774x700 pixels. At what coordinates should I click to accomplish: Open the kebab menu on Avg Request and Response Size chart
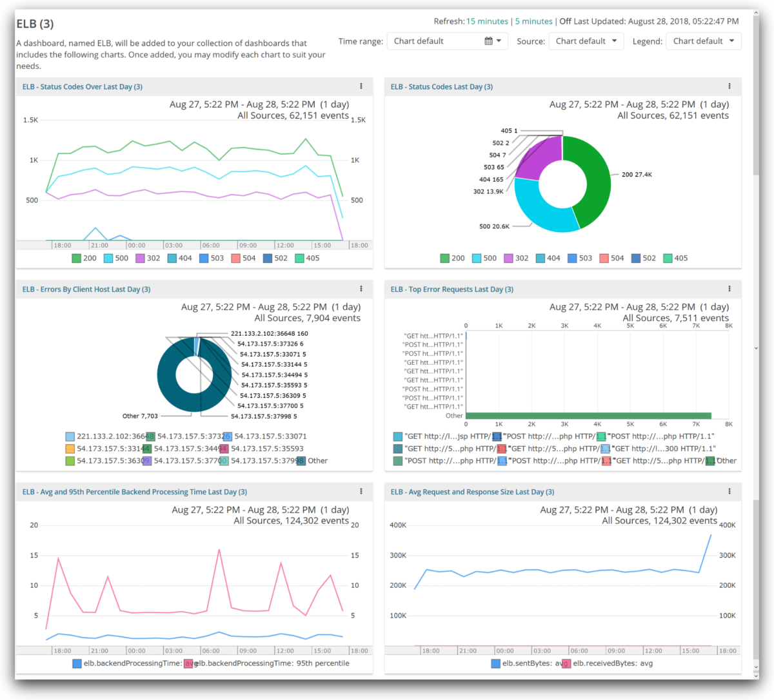[x=729, y=491]
